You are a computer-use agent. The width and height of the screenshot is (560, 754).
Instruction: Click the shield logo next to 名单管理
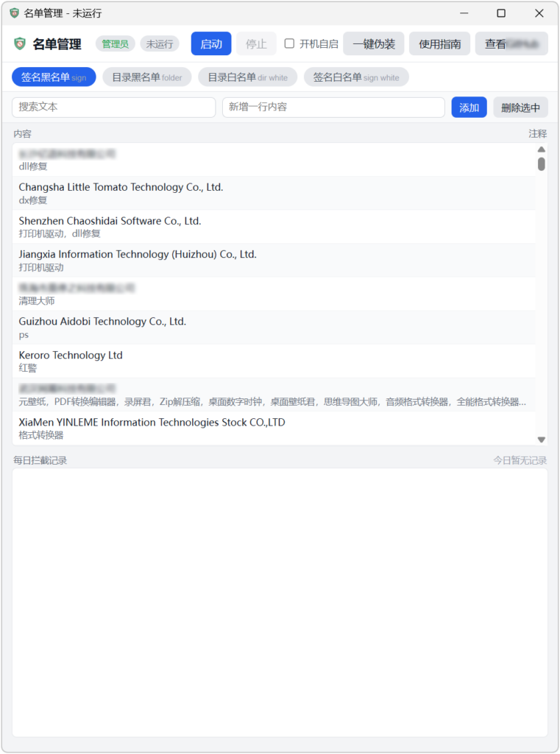coord(20,44)
